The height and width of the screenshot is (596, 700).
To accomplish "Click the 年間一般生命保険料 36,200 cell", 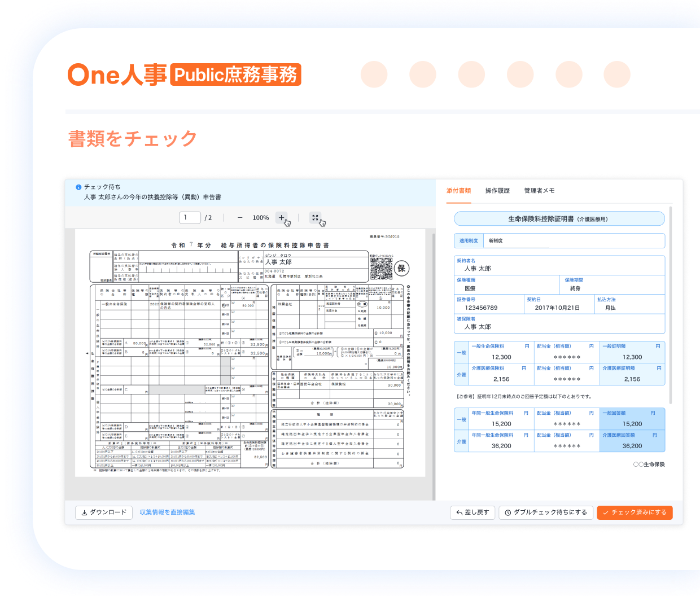I will [501, 441].
